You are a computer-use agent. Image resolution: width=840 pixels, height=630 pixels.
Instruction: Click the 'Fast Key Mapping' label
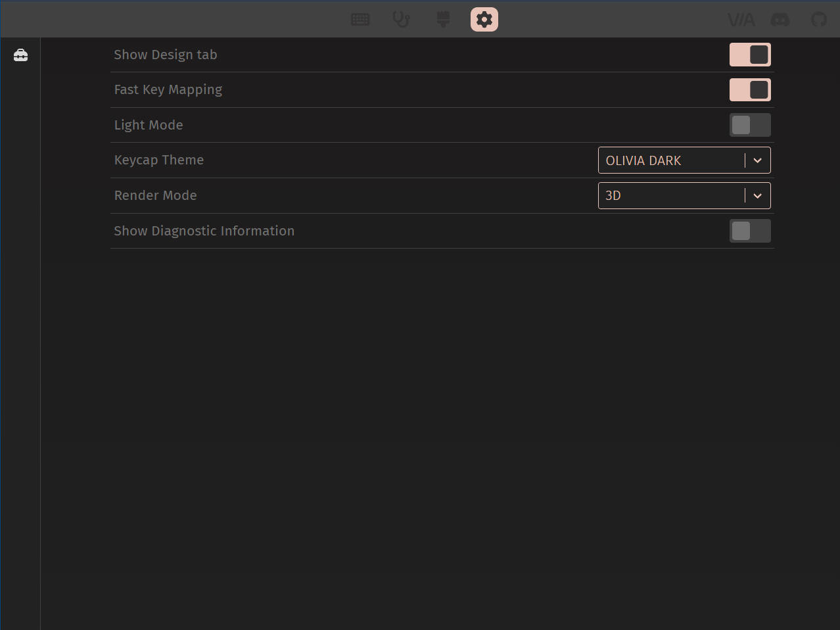[168, 90]
